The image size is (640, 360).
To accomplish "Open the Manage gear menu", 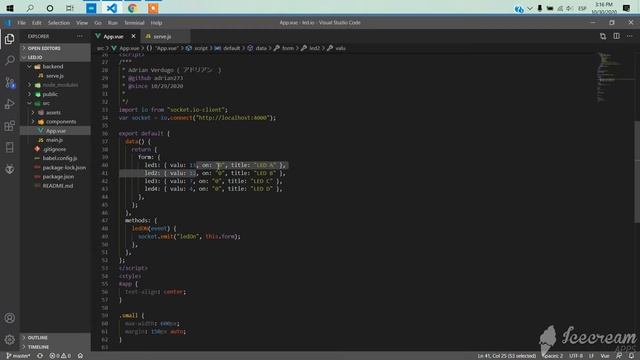I will click(x=9, y=339).
